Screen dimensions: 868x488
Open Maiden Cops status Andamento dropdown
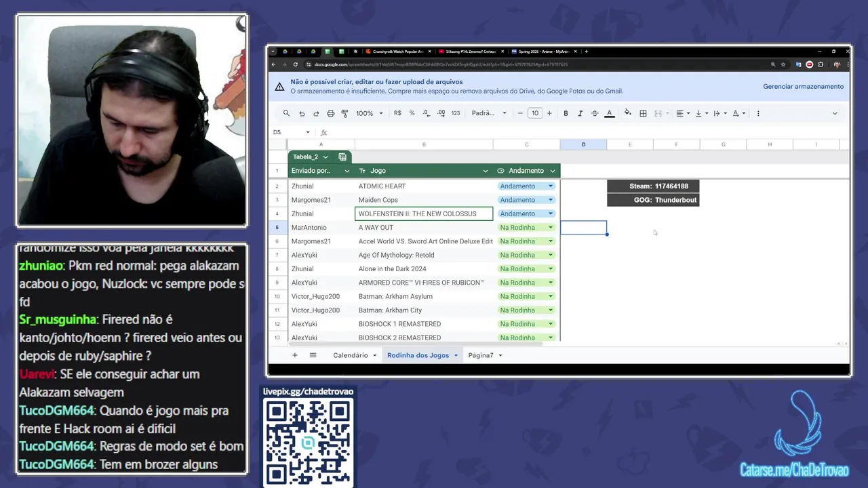(551, 200)
